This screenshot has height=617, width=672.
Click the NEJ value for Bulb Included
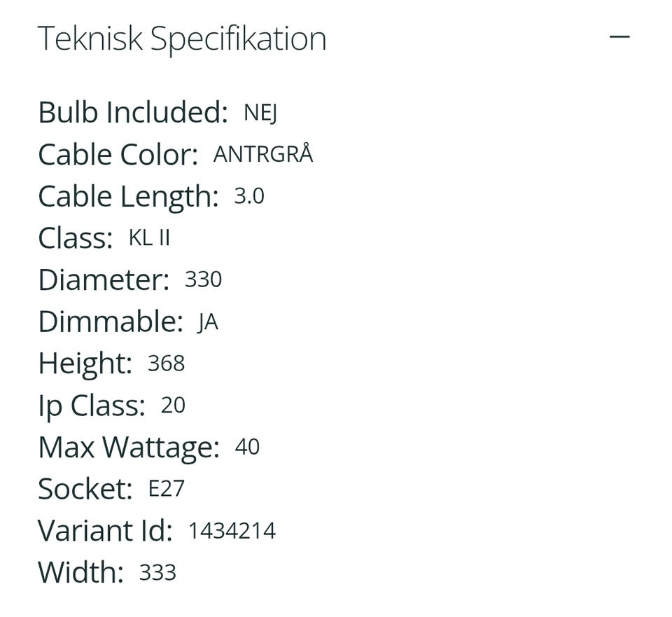tap(260, 113)
